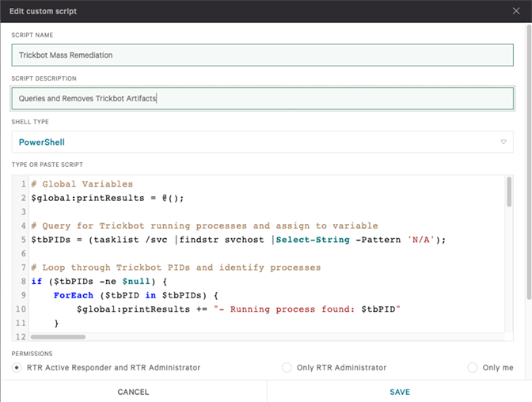
Task: Click the script editor vertical scrollbar thumb
Action: pyautogui.click(x=509, y=192)
